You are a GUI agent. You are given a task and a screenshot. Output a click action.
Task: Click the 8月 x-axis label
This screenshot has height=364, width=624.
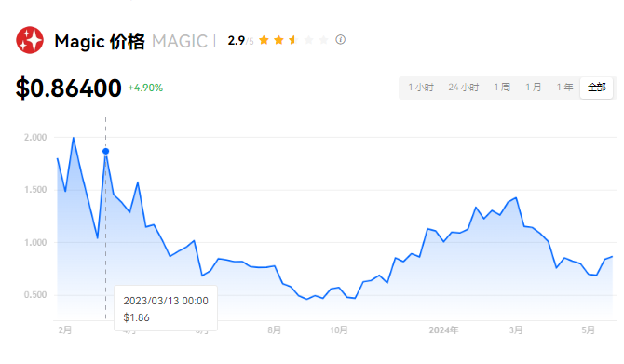274,330
